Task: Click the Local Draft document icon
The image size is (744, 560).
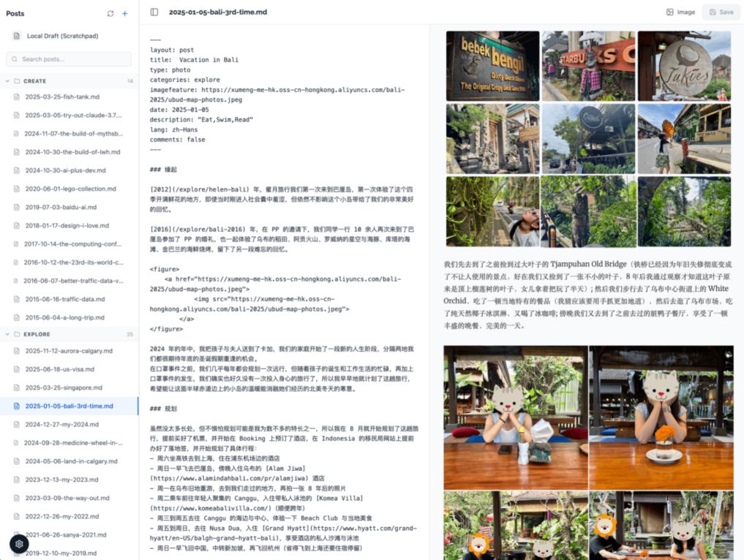Action: click(16, 36)
